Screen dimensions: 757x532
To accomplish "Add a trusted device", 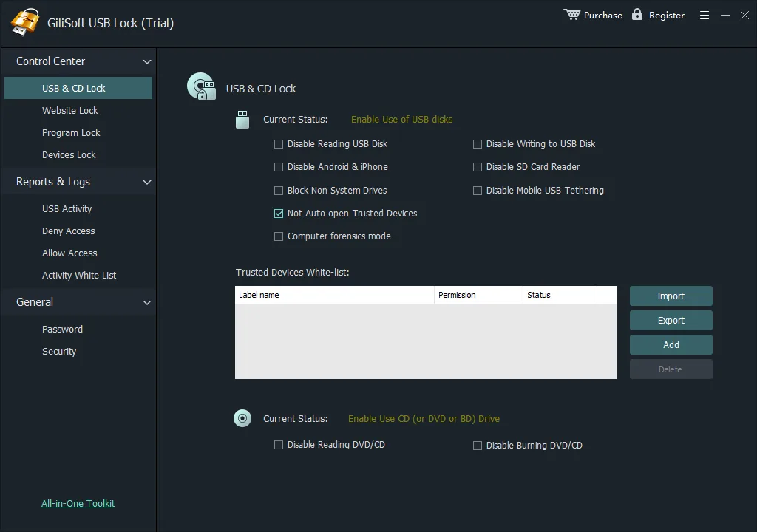I will pos(671,344).
